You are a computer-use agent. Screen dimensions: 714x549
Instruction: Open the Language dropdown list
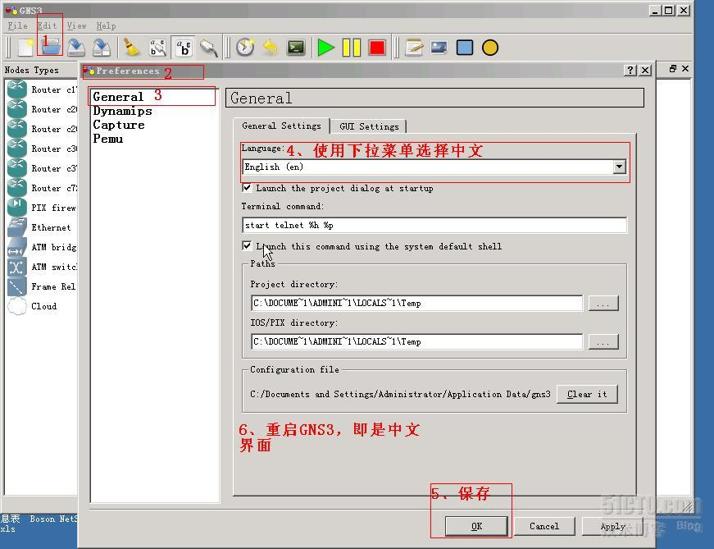click(x=619, y=167)
